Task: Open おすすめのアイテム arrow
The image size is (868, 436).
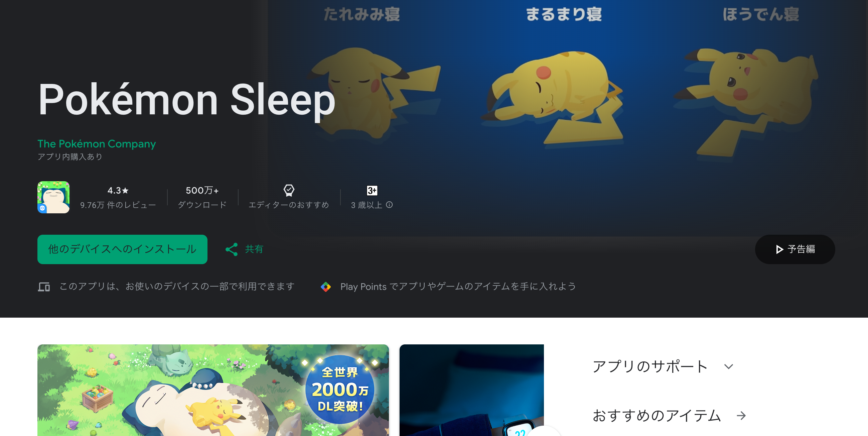Action: tap(741, 415)
